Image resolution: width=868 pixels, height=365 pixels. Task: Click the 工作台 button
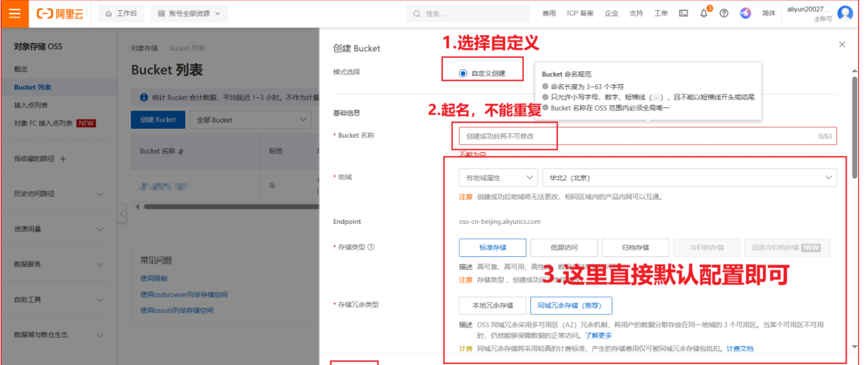click(121, 13)
